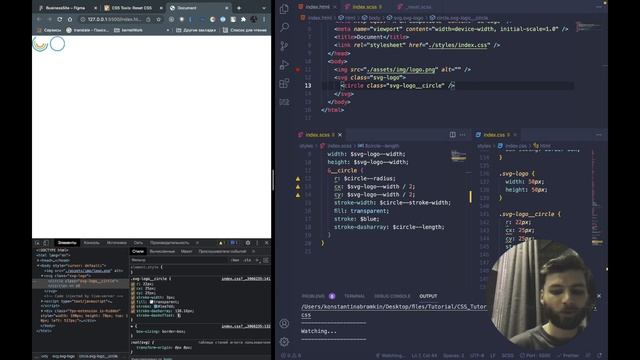Collapse the body node in Elements tree
This screenshot has height=360, width=640.
click(x=38, y=265)
